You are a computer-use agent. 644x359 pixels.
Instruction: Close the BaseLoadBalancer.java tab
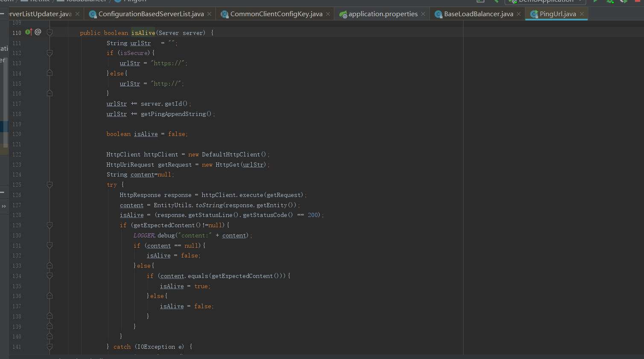pyautogui.click(x=519, y=14)
